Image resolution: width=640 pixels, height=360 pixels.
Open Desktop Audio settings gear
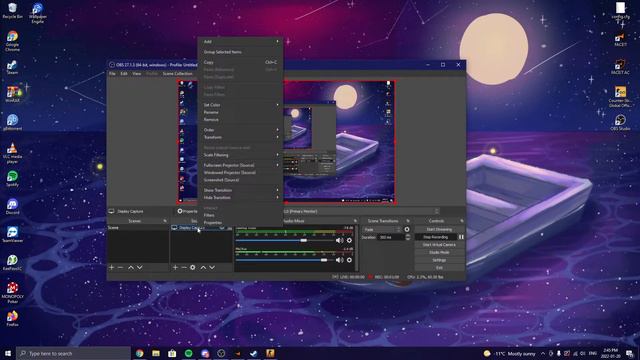[349, 240]
